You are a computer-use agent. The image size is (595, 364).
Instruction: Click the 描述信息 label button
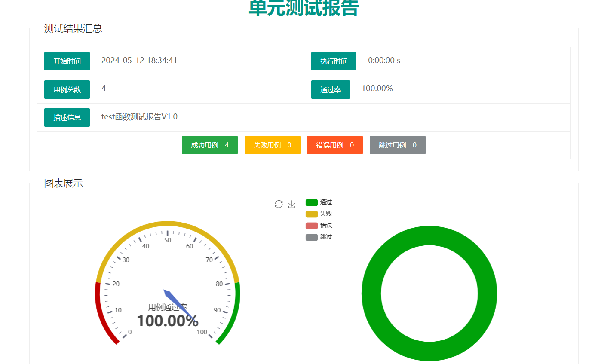click(x=67, y=117)
